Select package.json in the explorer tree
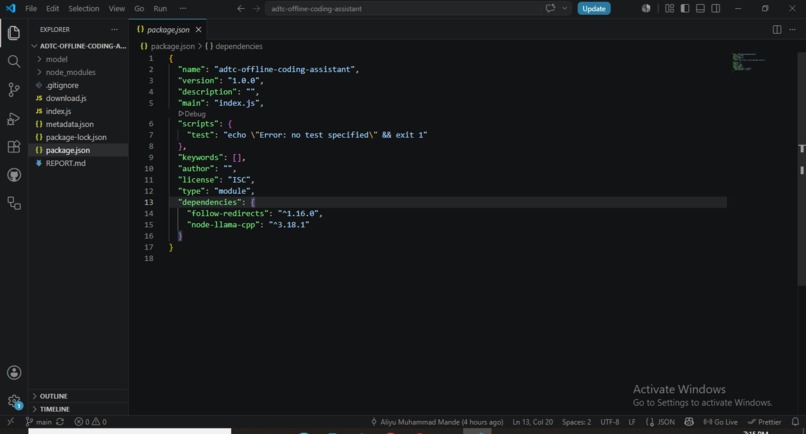 coord(78,150)
